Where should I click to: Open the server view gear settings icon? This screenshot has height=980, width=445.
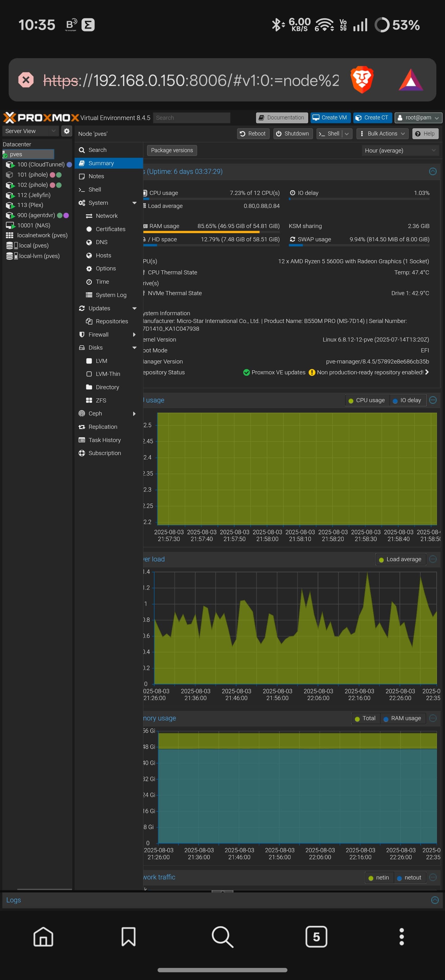pos(66,131)
